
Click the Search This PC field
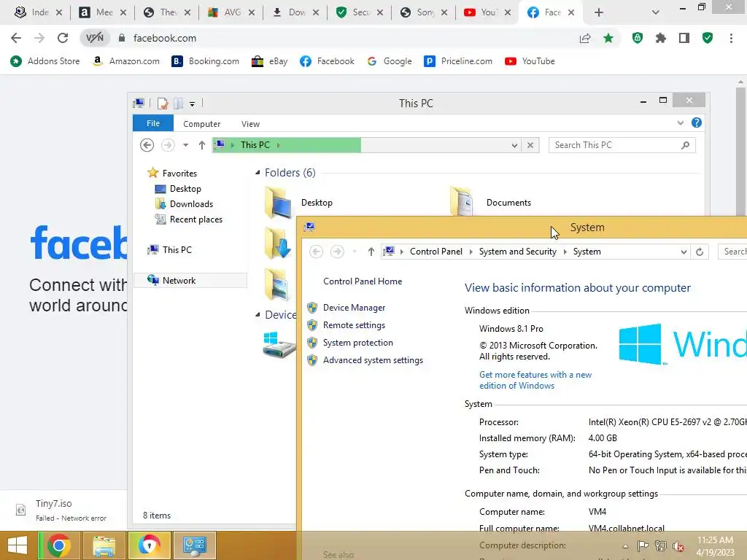coord(622,145)
